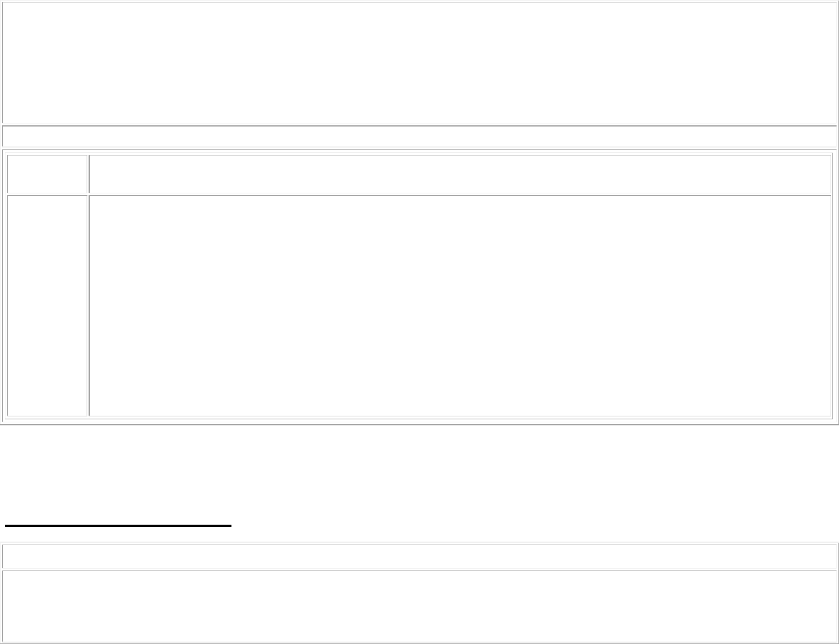Screen dimensions: 839x644
Task: Click the bottom border of the first table
Action: coord(419,424)
